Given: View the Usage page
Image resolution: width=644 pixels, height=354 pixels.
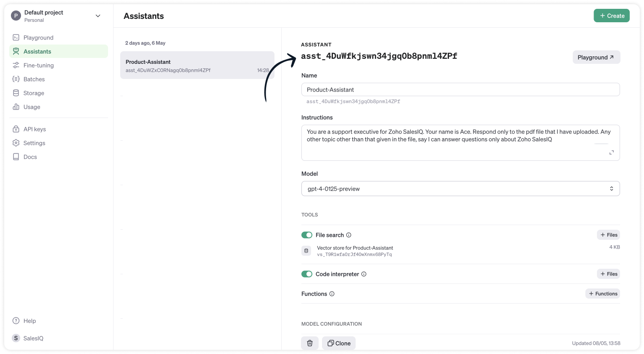Looking at the screenshot, I should (x=58, y=107).
